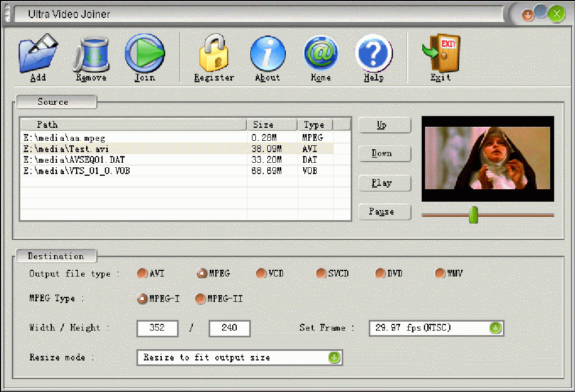Open the About info icon

tap(268, 54)
